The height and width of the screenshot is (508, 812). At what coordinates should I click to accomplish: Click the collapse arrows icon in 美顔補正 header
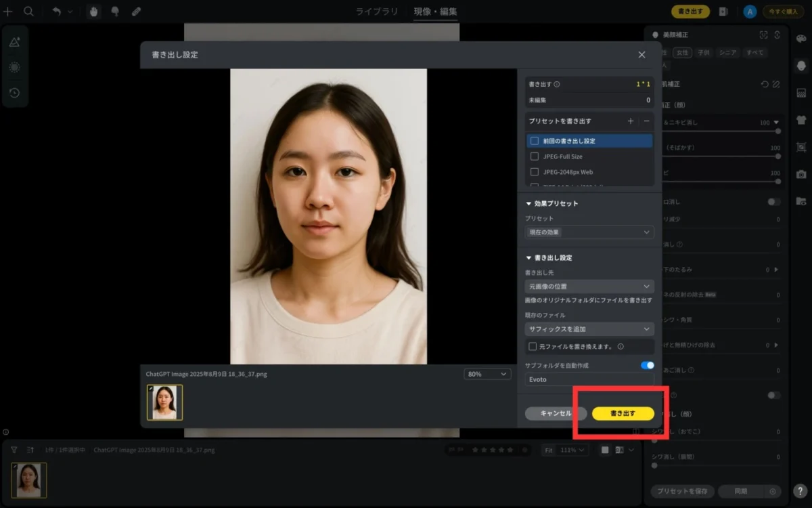click(777, 35)
